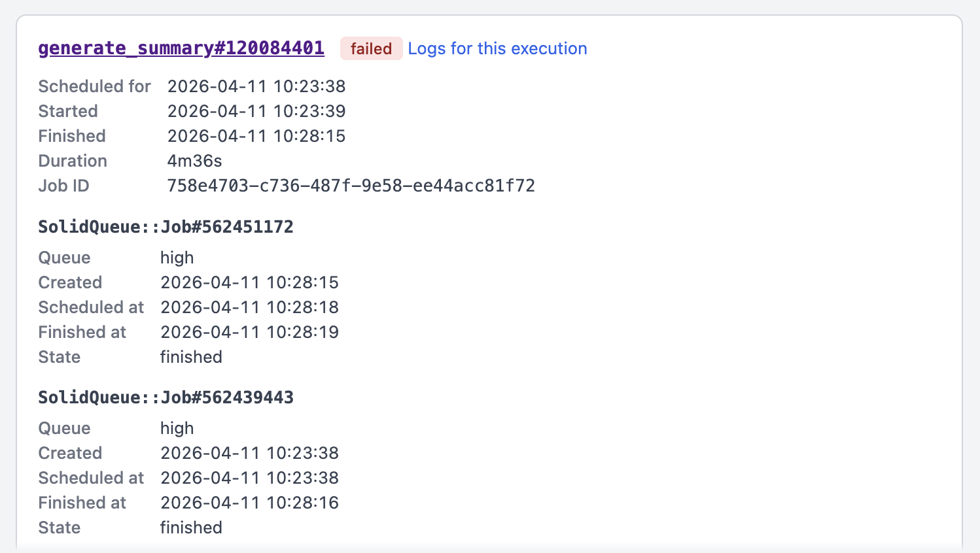
Task: Select the Queue value high under Job#562439443
Action: (x=177, y=427)
